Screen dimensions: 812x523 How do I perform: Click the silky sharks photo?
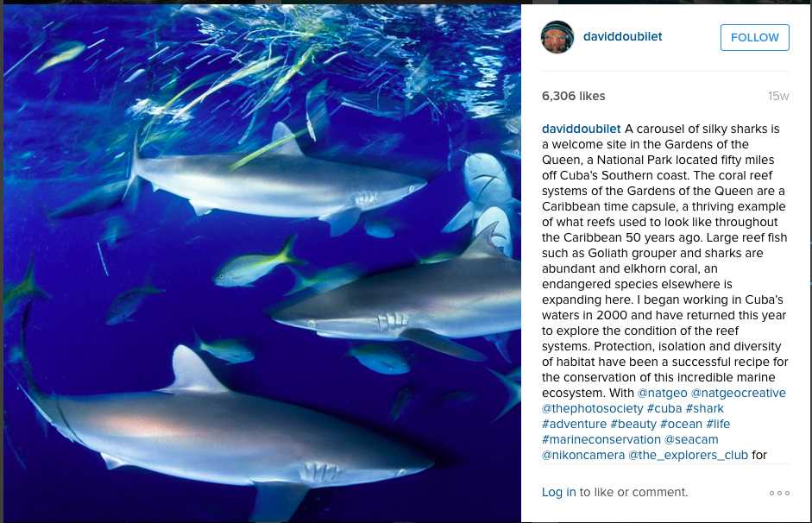click(x=261, y=263)
